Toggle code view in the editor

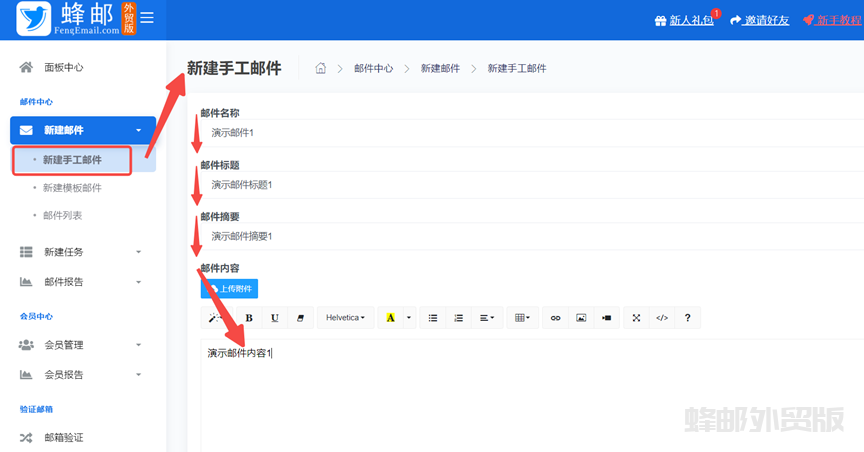[x=661, y=318]
